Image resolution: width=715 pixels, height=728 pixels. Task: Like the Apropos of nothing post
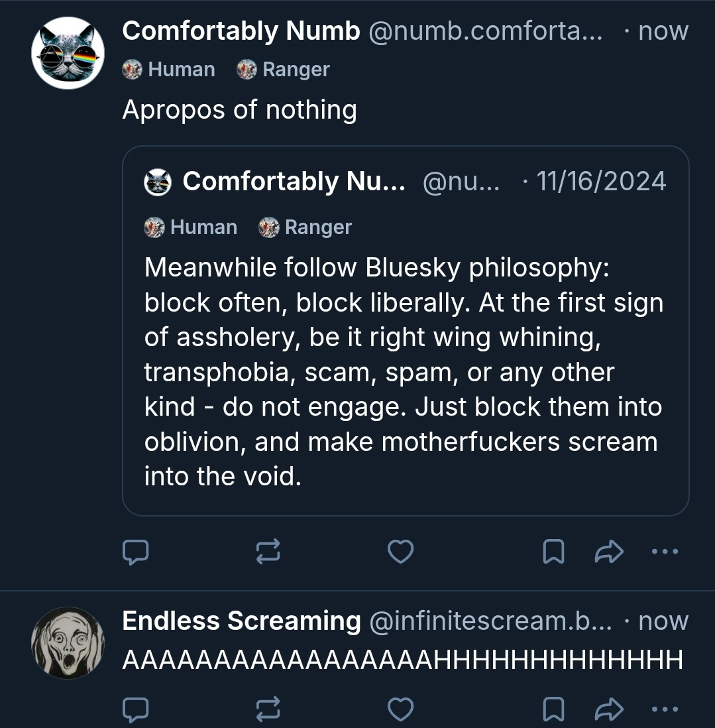400,552
